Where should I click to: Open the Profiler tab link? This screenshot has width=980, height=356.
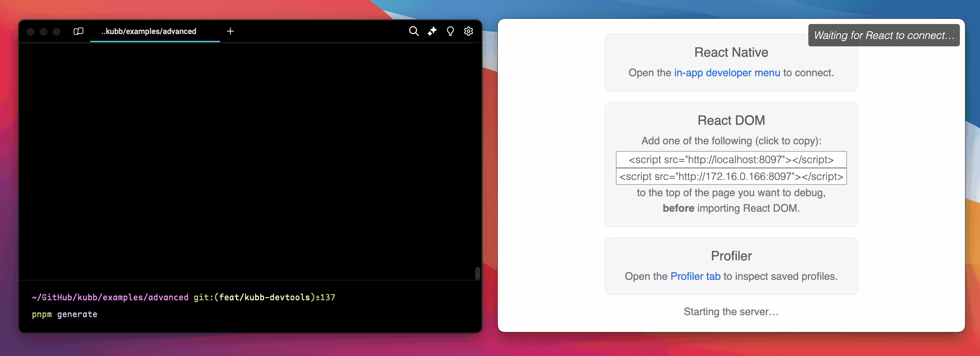point(695,276)
